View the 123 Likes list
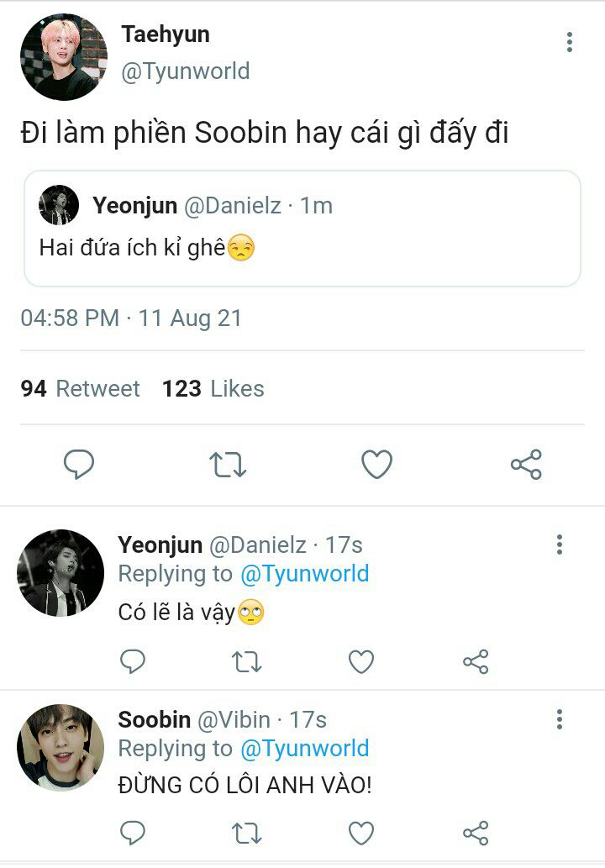Screen dimensions: 605x868 coord(213,389)
